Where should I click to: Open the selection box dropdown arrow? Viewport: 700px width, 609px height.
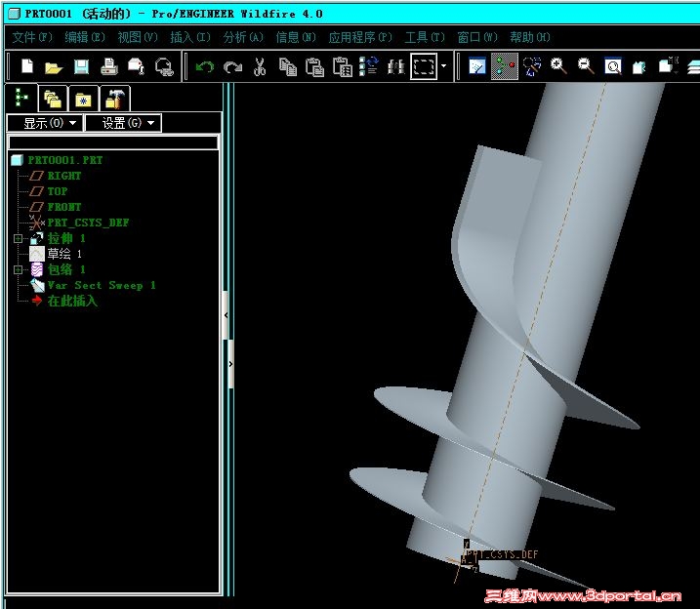(444, 66)
